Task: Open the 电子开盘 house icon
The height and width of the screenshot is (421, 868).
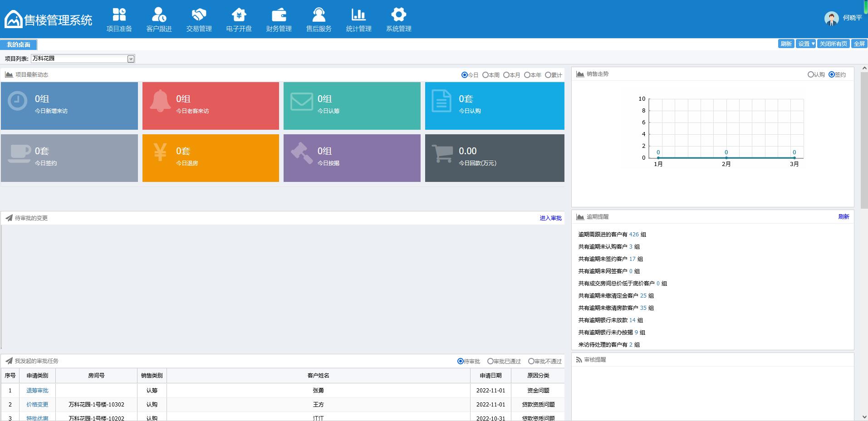Action: [x=239, y=15]
